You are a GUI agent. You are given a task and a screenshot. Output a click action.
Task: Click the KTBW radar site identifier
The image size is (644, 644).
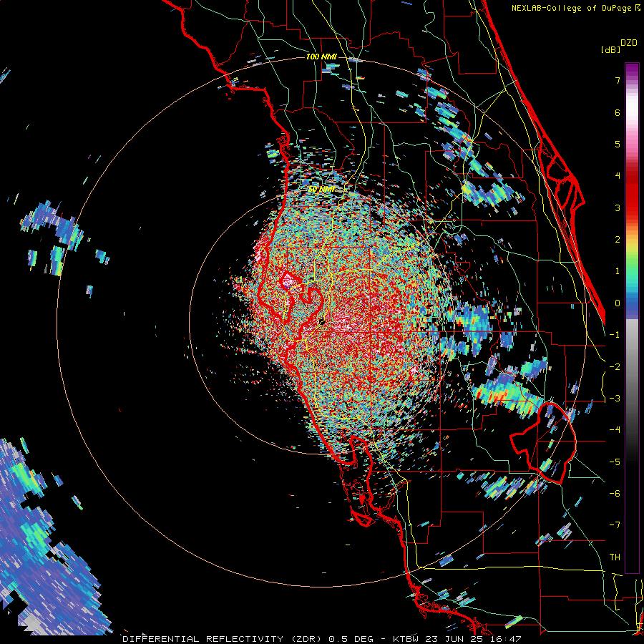tap(406, 639)
